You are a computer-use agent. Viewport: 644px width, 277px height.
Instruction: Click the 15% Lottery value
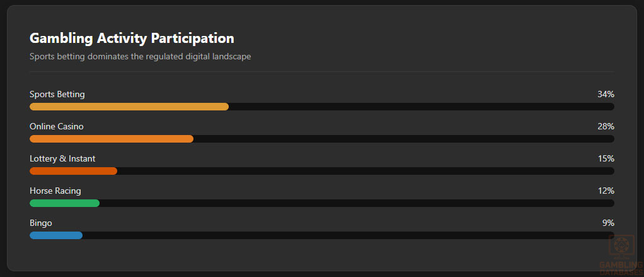point(606,158)
